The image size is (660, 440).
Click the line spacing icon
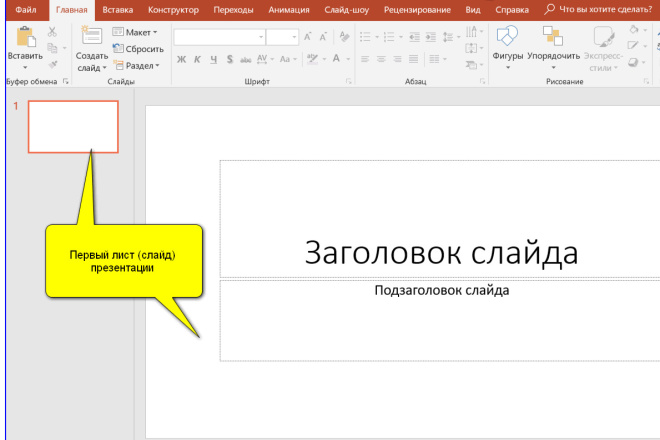(x=448, y=37)
